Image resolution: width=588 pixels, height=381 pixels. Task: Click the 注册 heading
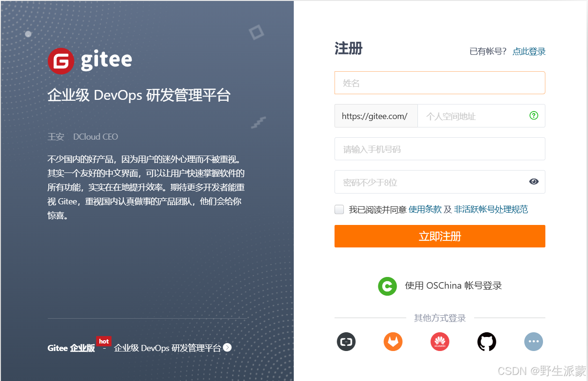point(349,49)
